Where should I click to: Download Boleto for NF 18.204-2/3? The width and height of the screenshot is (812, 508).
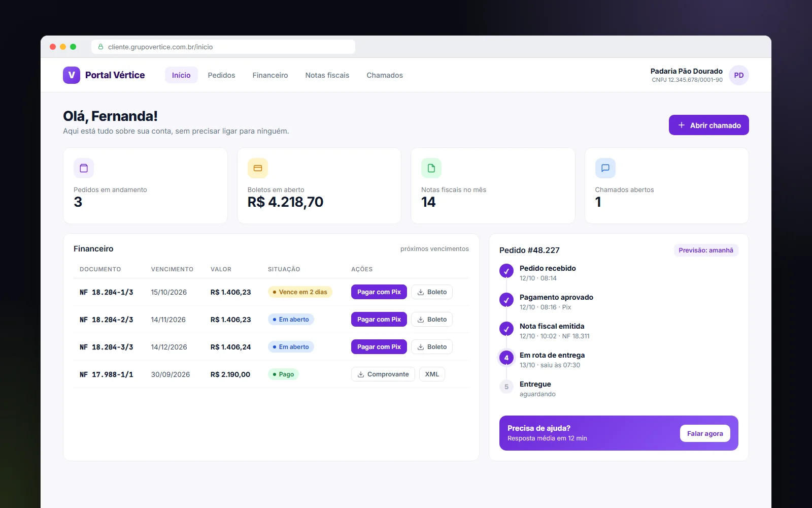pyautogui.click(x=432, y=320)
